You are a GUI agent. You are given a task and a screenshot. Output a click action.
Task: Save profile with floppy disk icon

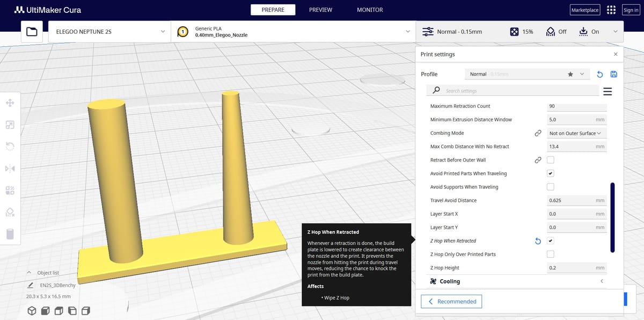click(614, 74)
